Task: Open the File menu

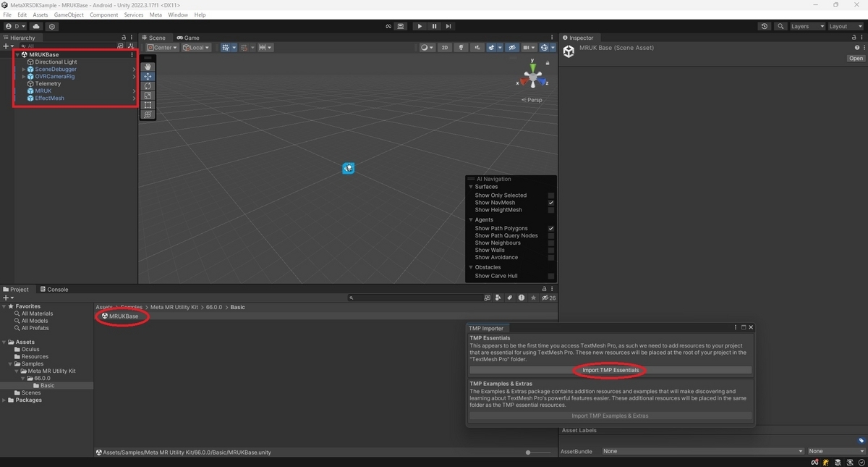Action: tap(8, 14)
